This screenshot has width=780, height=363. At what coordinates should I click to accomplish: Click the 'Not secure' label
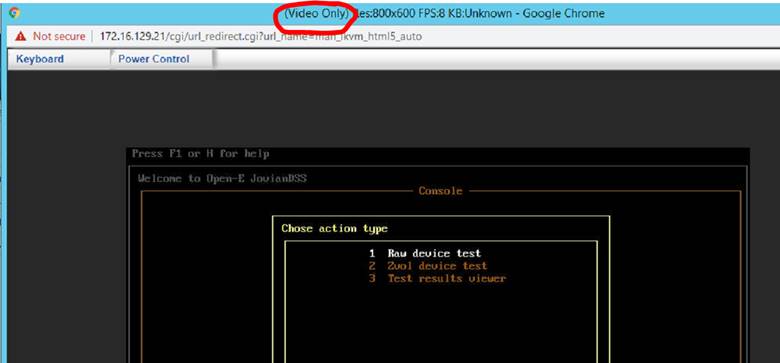(x=59, y=36)
